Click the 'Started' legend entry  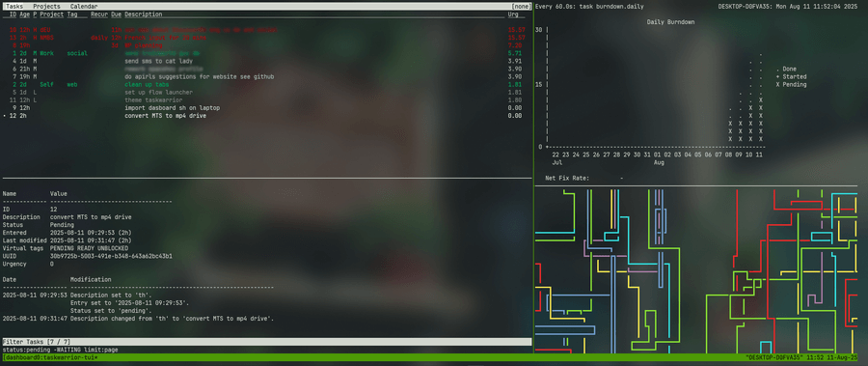click(791, 76)
